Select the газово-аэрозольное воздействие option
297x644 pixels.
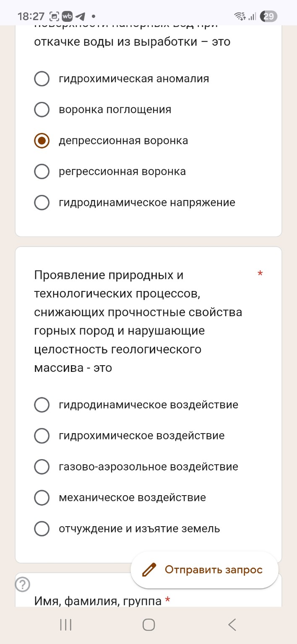click(x=42, y=467)
